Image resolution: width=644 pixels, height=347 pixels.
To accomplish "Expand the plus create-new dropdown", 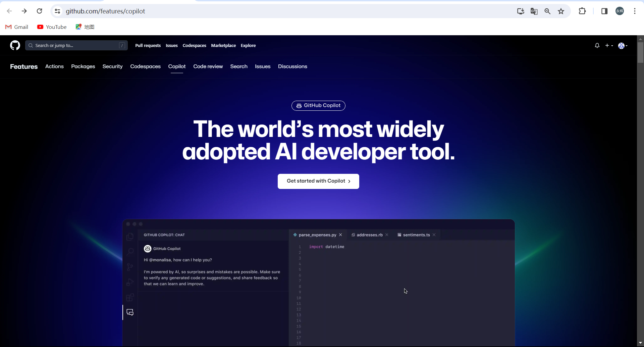I will click(609, 45).
